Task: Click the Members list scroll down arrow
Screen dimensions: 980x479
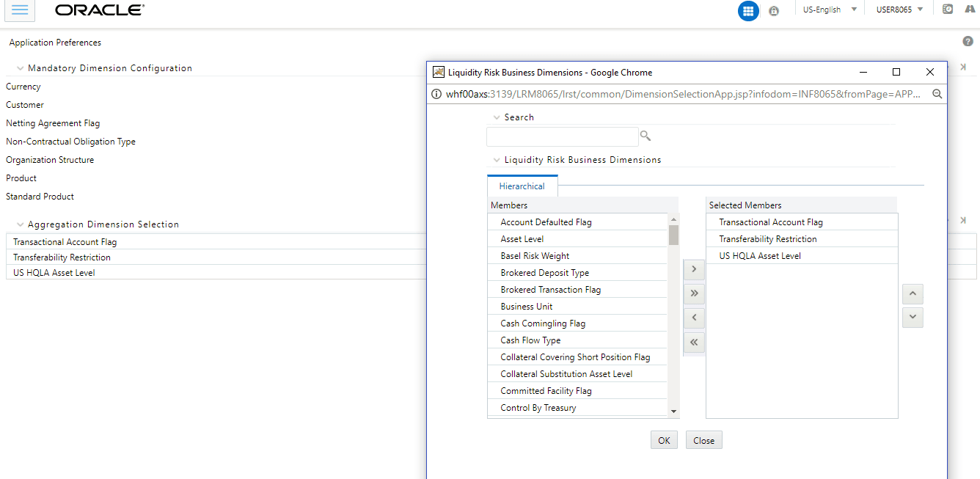Action: (x=673, y=412)
